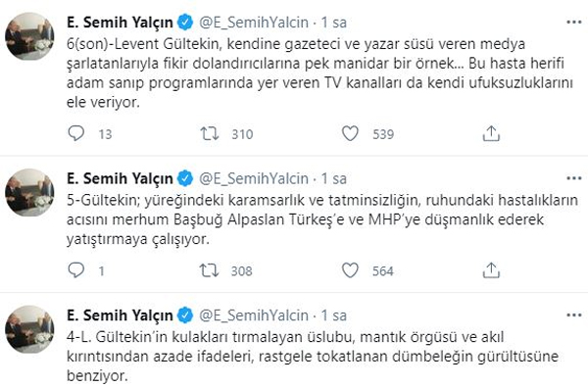
Task: Open the 4-L. Gültekin tweet text
Action: [x=313, y=356]
